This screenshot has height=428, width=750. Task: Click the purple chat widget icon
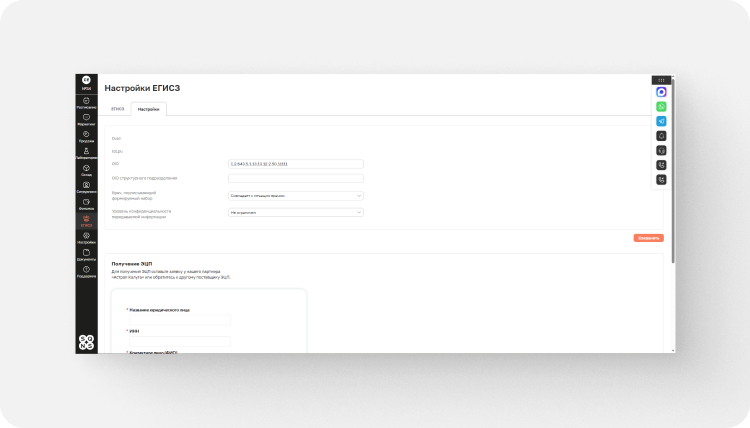pyautogui.click(x=661, y=92)
